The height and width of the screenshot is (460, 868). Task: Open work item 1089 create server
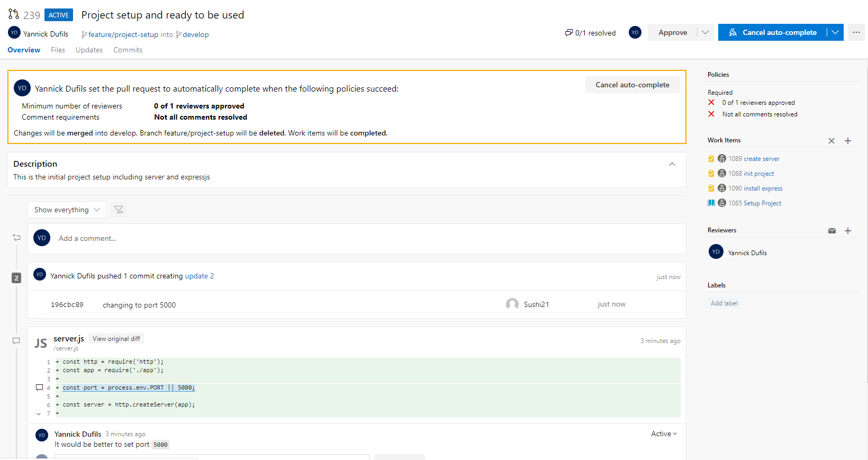754,159
